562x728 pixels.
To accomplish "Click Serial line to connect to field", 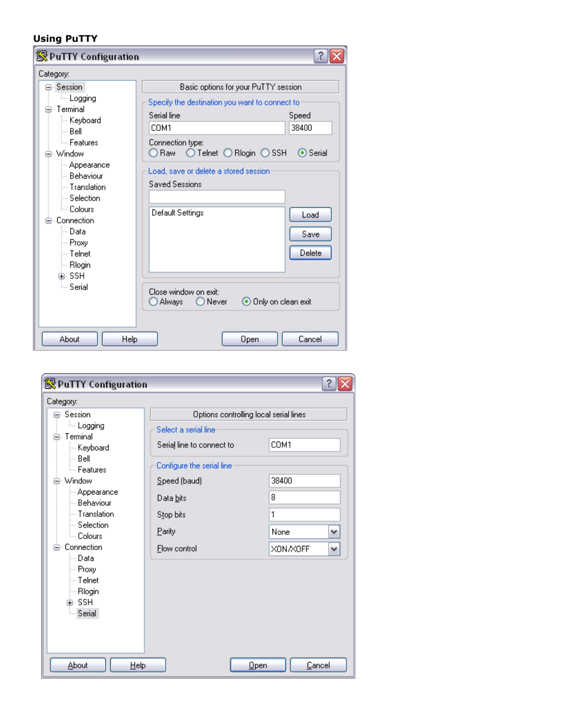I will (305, 445).
